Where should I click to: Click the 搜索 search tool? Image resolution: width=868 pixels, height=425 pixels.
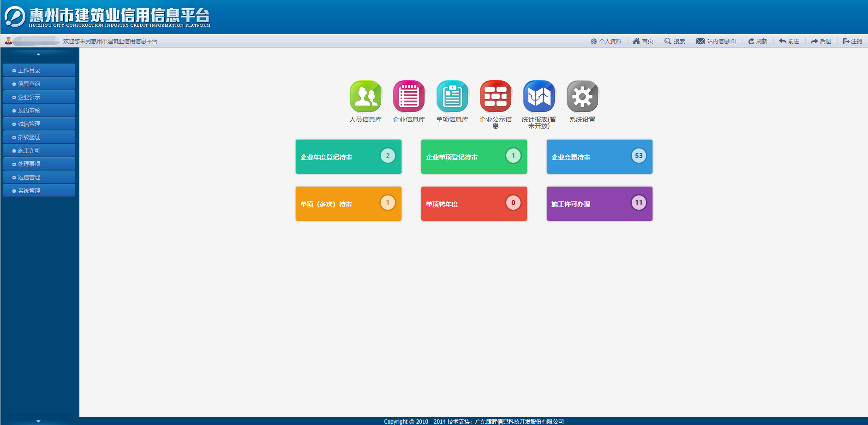(675, 41)
